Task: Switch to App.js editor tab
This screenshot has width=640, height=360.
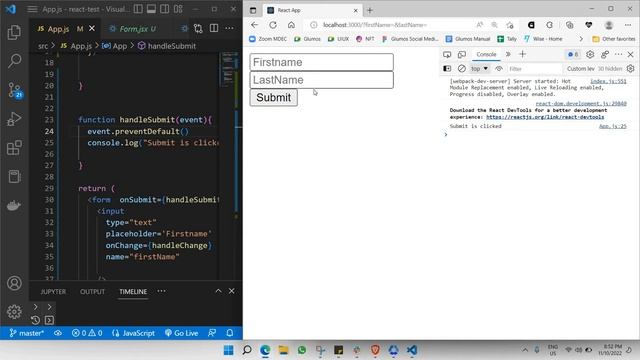Action: pyautogui.click(x=58, y=29)
